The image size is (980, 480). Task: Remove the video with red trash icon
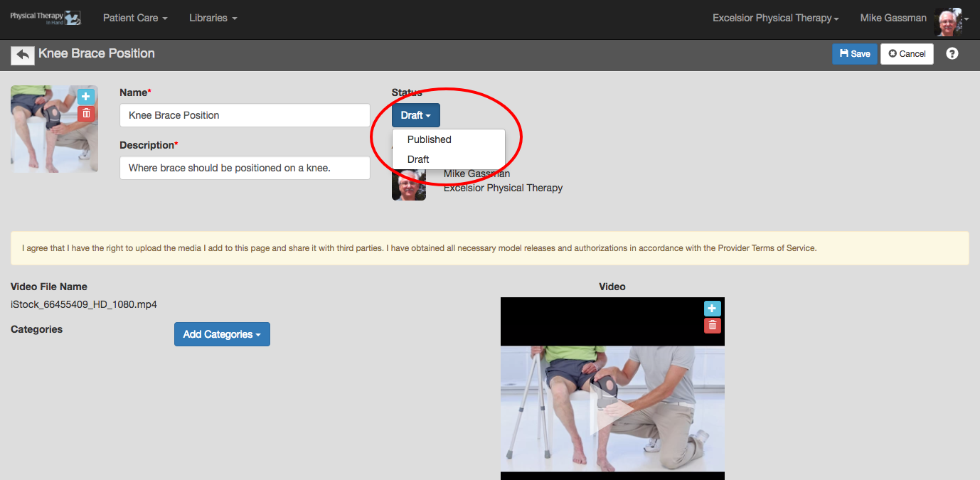(x=712, y=325)
